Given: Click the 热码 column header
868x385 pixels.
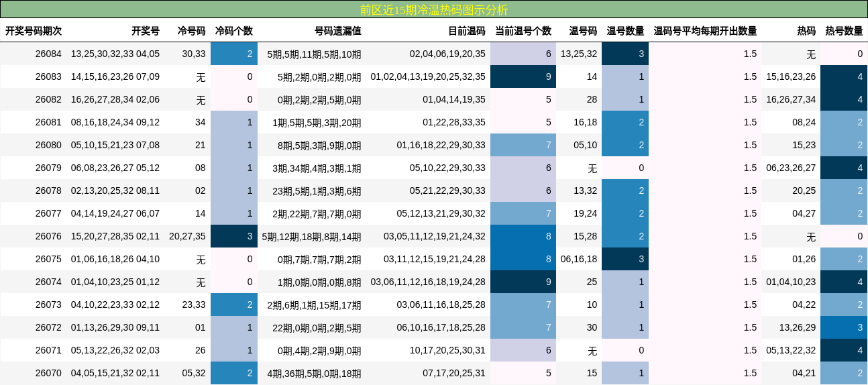Looking at the screenshot, I should (x=807, y=31).
